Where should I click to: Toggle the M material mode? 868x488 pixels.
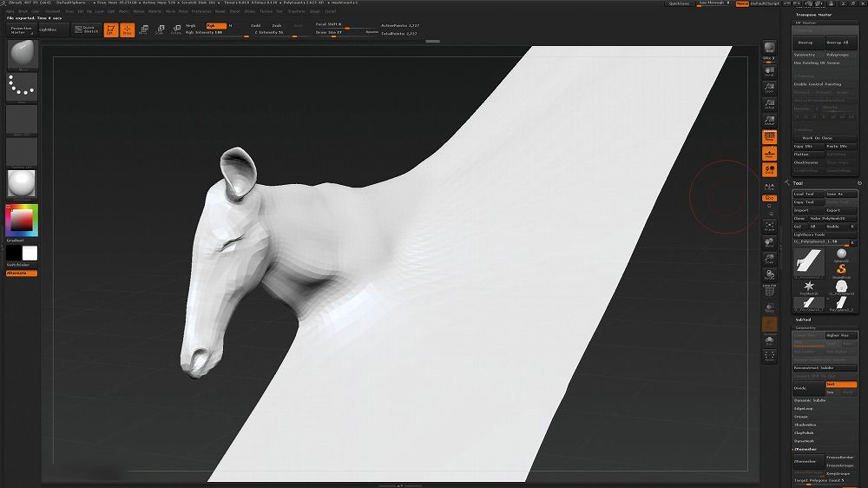(x=230, y=25)
